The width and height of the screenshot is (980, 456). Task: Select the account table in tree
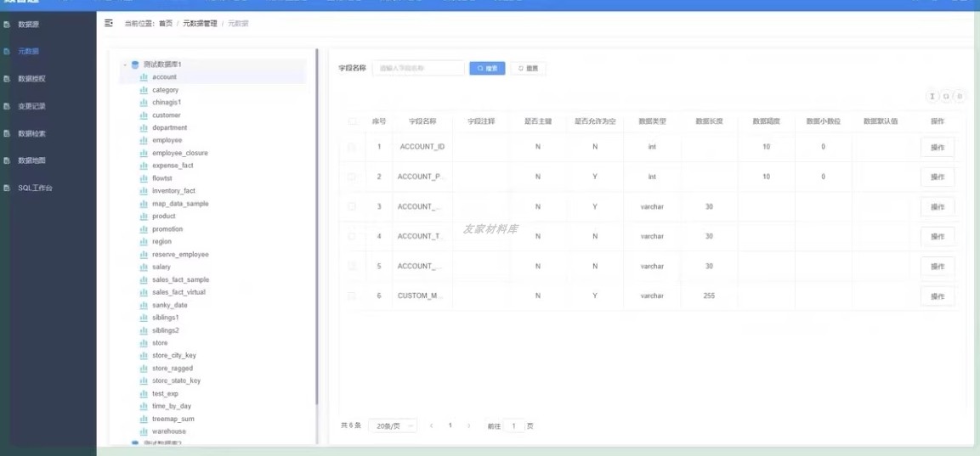click(164, 76)
